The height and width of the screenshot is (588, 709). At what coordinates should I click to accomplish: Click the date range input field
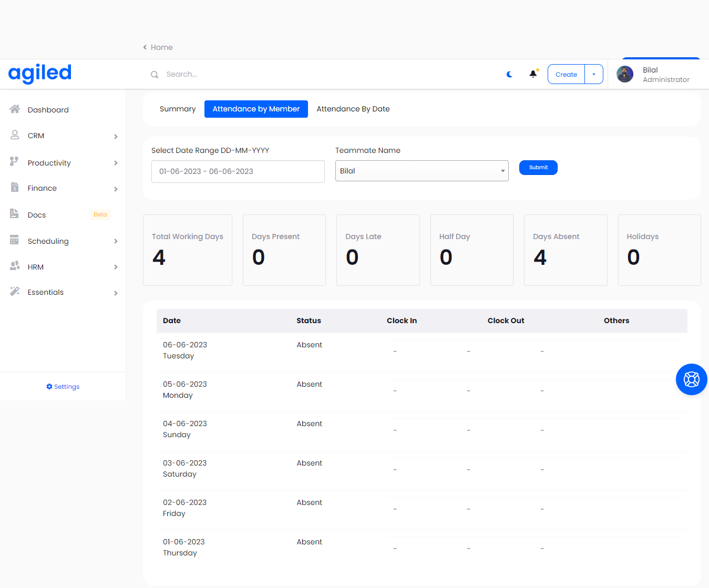tap(238, 171)
